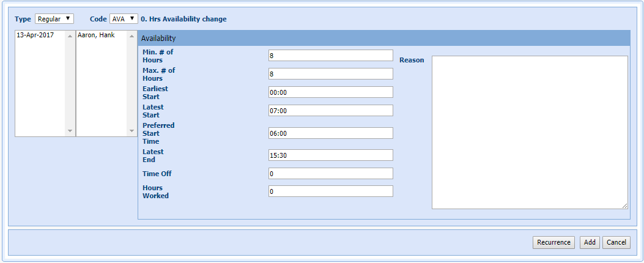Click the date list scroll down arrow
Image resolution: width=644 pixels, height=263 pixels.
click(x=70, y=131)
